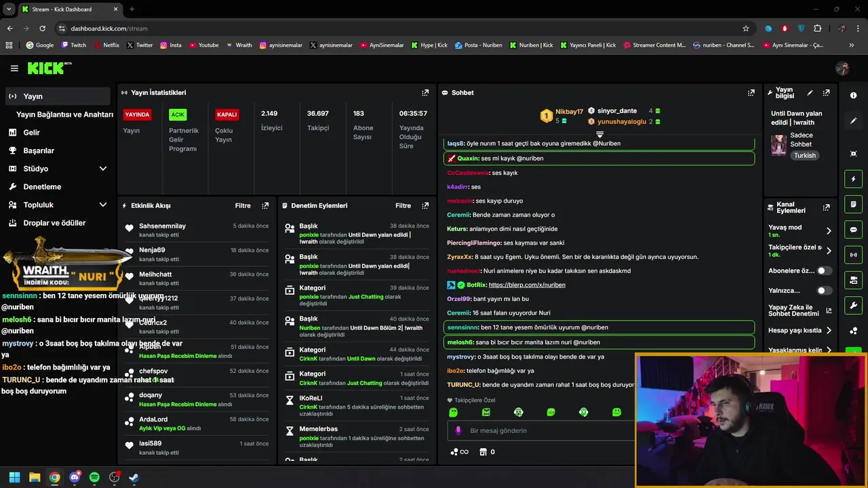Open Filtre in Denetim Eylemleri panel
Viewport: 868px width, 488px height.
pos(403,205)
